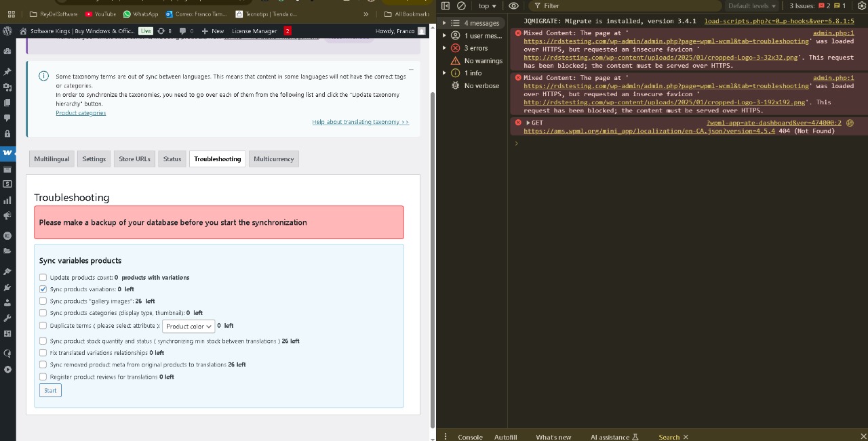Click the New content button in admin bar
Screen dimensions: 868x441
coord(212,31)
